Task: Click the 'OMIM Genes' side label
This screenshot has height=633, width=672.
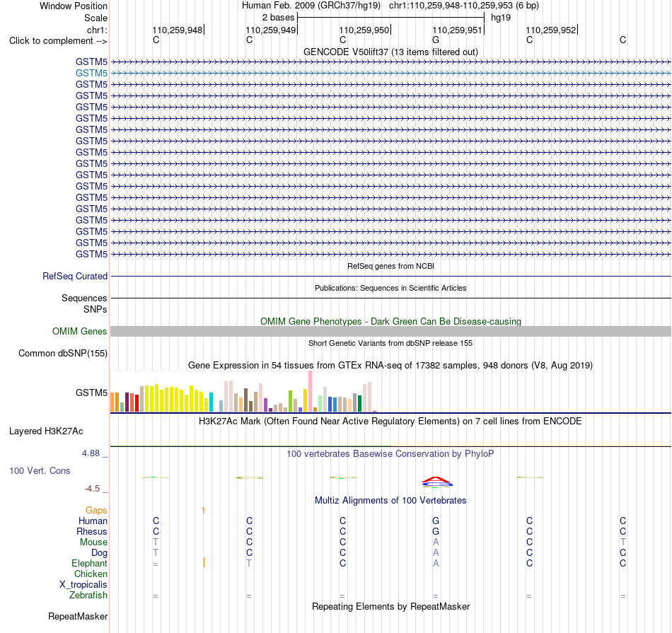Action: point(79,331)
